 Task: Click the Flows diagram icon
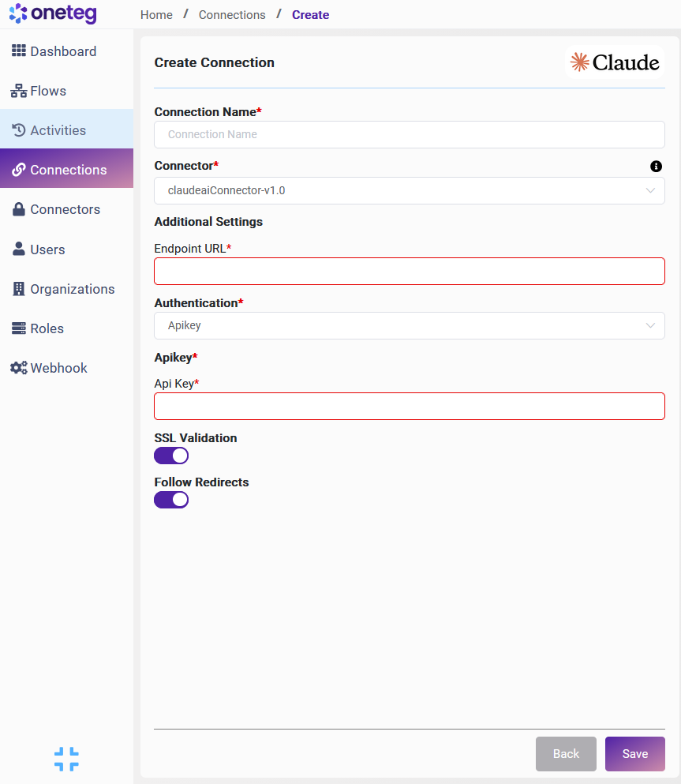(x=19, y=91)
